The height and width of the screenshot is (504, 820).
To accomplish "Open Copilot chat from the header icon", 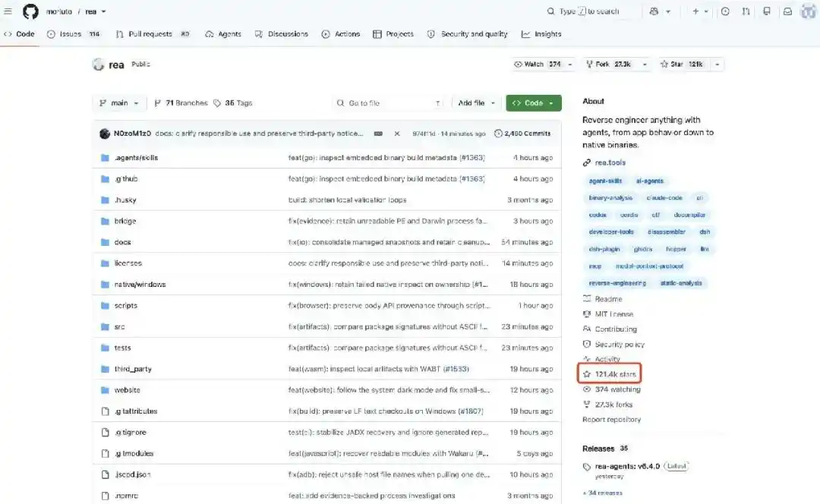I will (654, 11).
